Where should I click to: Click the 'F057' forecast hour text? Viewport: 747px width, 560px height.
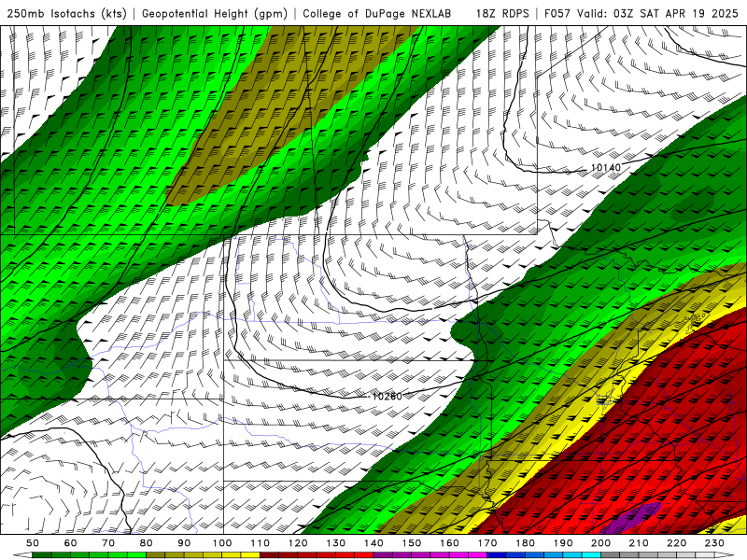coord(557,14)
